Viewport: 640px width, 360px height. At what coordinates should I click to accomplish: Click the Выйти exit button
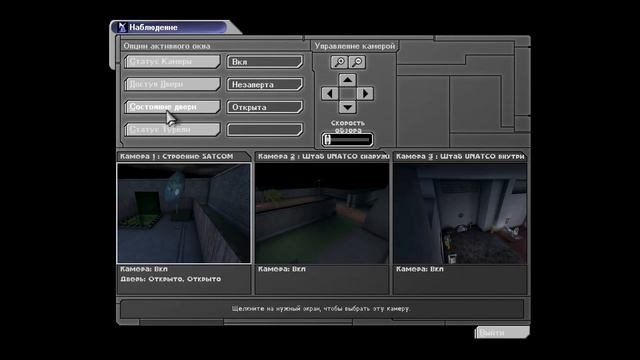(503, 333)
